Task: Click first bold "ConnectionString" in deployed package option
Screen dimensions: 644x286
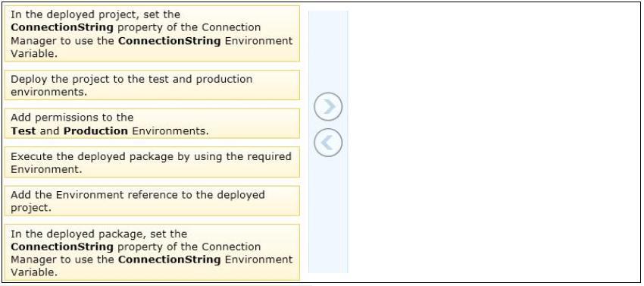Action: coord(62,247)
